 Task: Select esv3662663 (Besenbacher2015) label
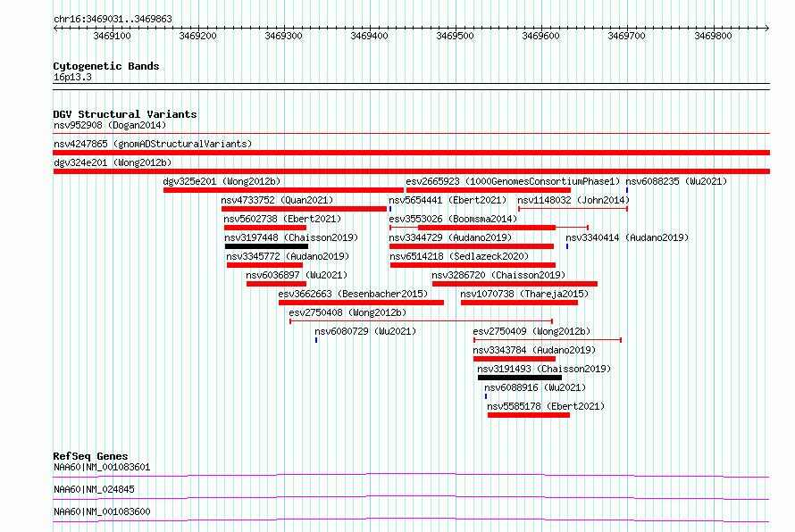pos(353,294)
